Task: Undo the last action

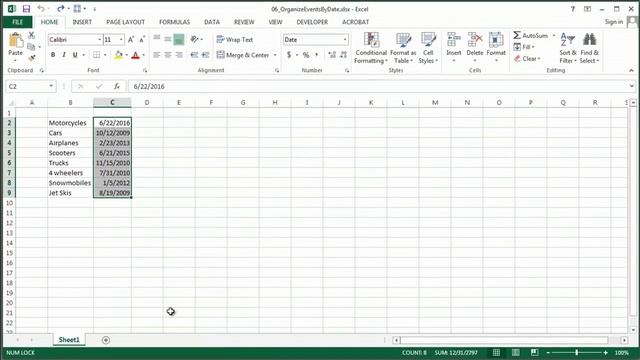Action: pyautogui.click(x=41, y=9)
